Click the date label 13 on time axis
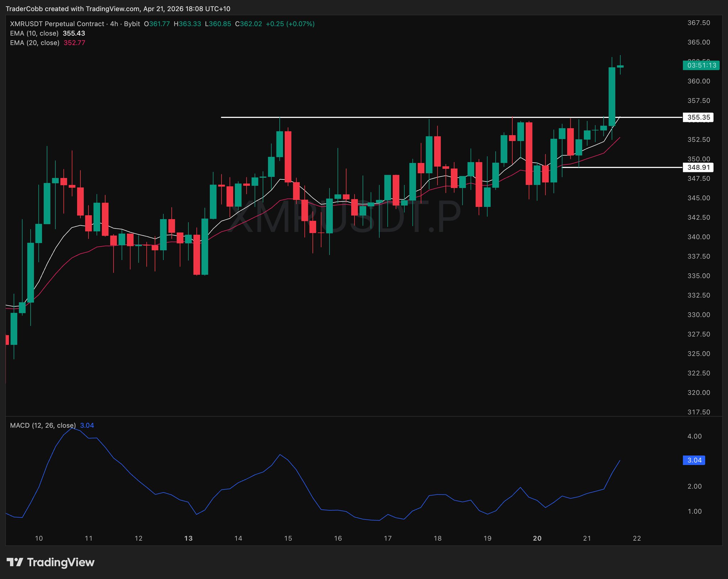Screen dimensions: 728x579 (x=188, y=539)
